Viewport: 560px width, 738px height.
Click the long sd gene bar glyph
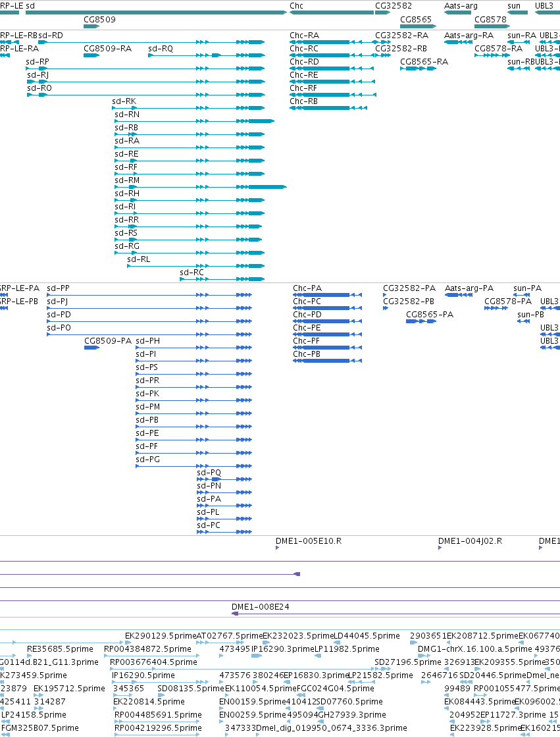point(156,13)
